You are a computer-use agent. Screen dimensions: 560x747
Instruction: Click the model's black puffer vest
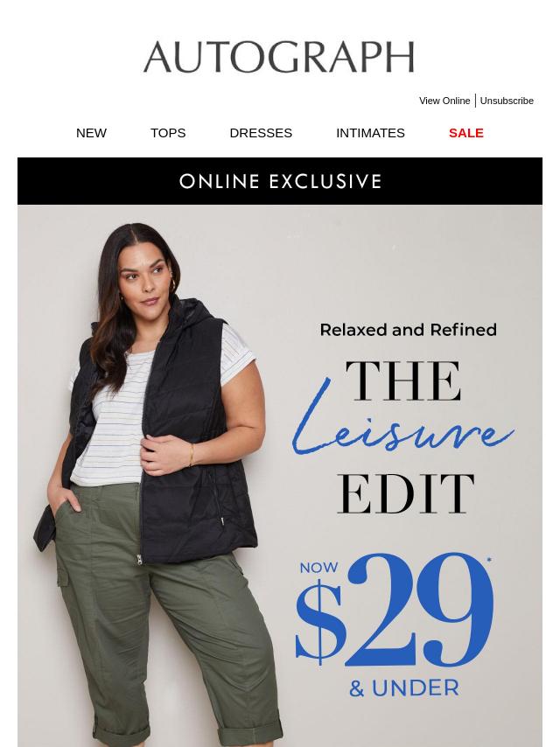[193, 429]
